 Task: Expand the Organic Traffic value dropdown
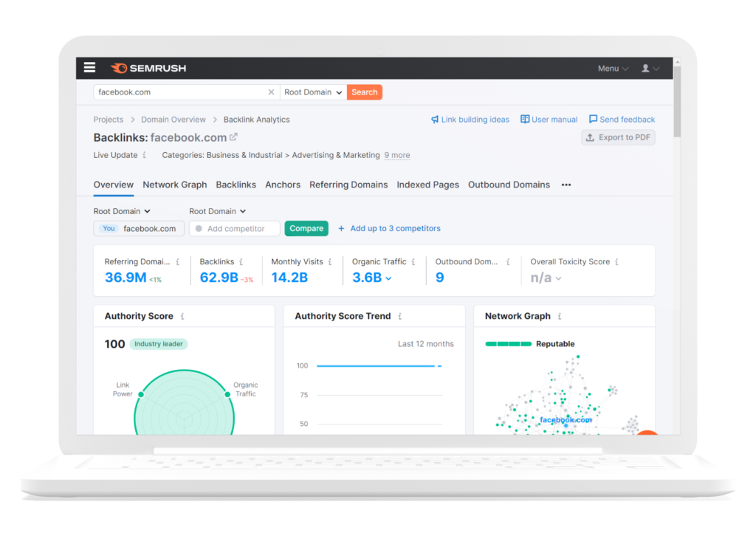(388, 278)
